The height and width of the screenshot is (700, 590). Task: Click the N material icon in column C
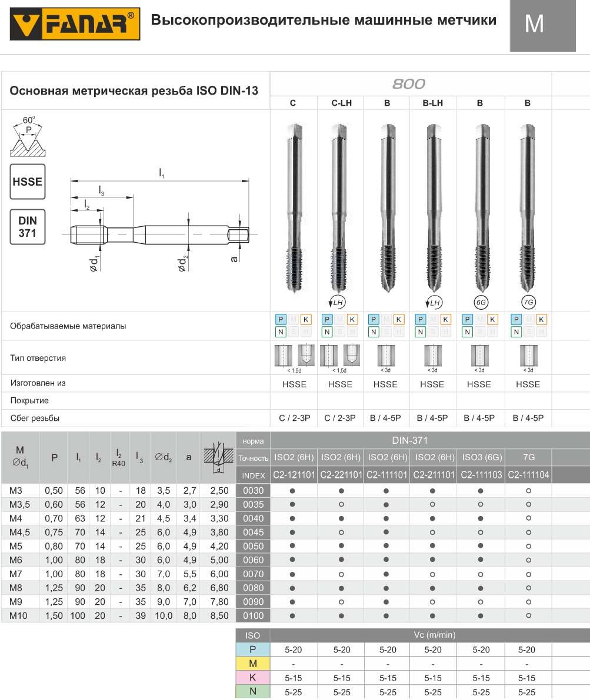[x=281, y=331]
